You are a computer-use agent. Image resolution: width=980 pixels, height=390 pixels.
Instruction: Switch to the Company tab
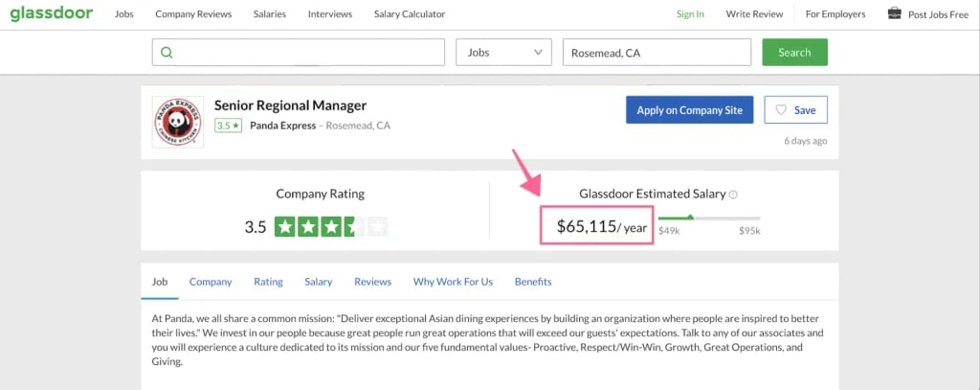[x=211, y=282]
